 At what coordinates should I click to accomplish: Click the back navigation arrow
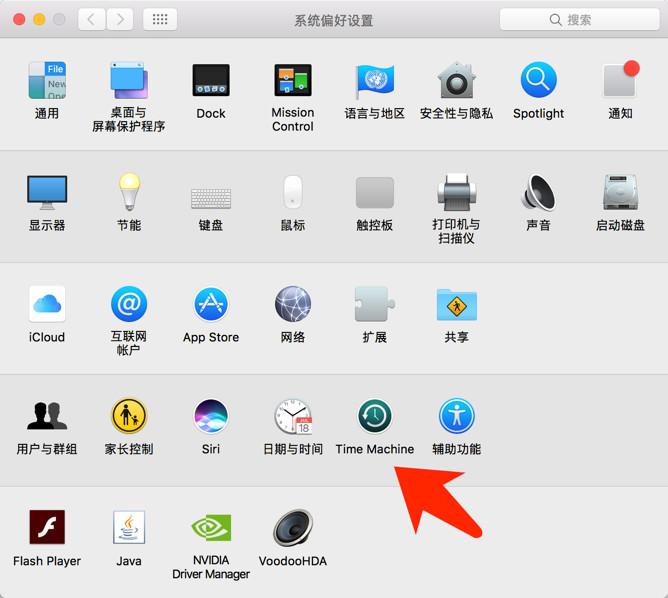click(92, 19)
